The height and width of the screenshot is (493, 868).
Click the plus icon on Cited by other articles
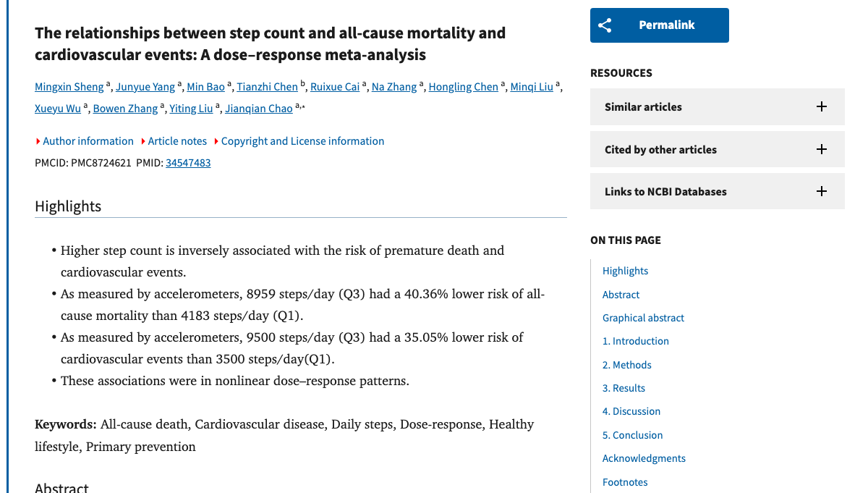tap(821, 149)
